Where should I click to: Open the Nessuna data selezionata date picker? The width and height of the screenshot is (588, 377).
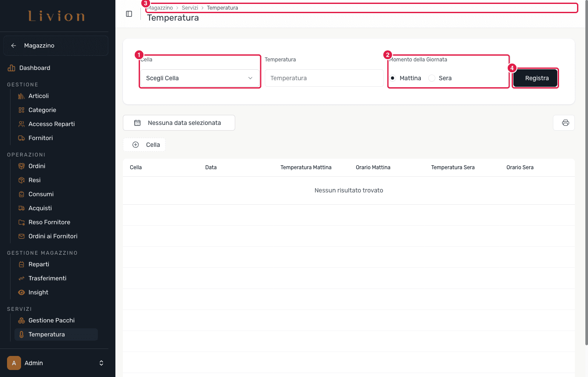point(179,123)
